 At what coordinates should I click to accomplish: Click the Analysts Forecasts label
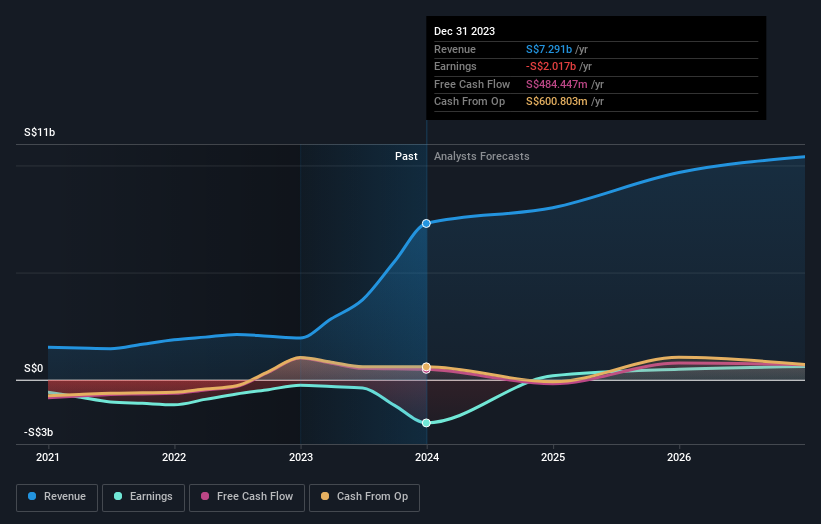(481, 157)
